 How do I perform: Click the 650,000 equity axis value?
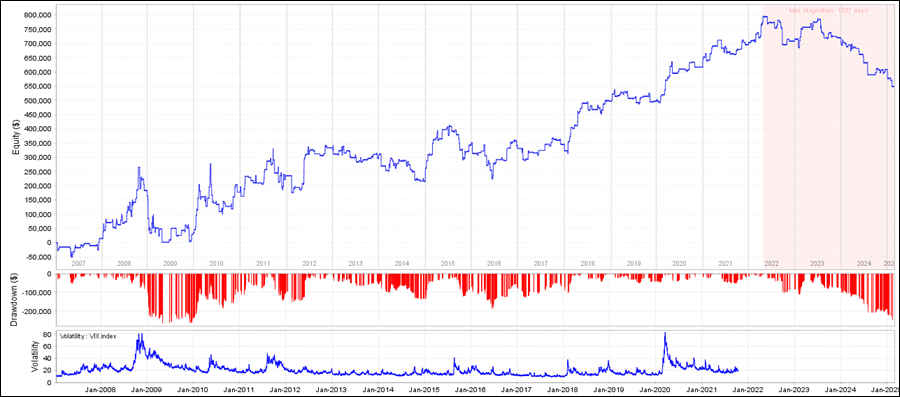[x=37, y=58]
